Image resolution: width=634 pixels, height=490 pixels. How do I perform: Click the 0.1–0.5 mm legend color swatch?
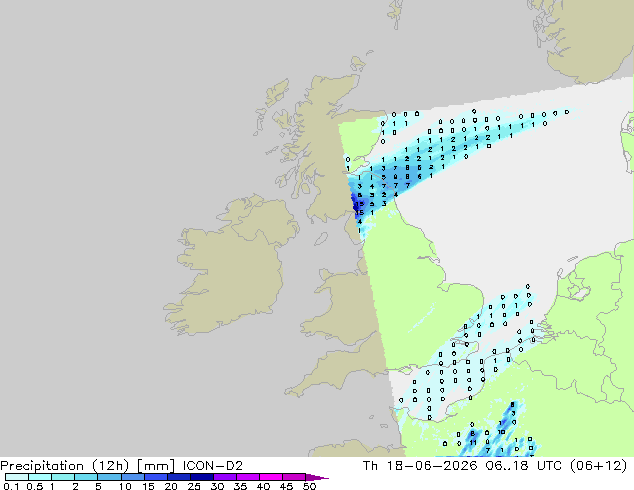pos(17,477)
